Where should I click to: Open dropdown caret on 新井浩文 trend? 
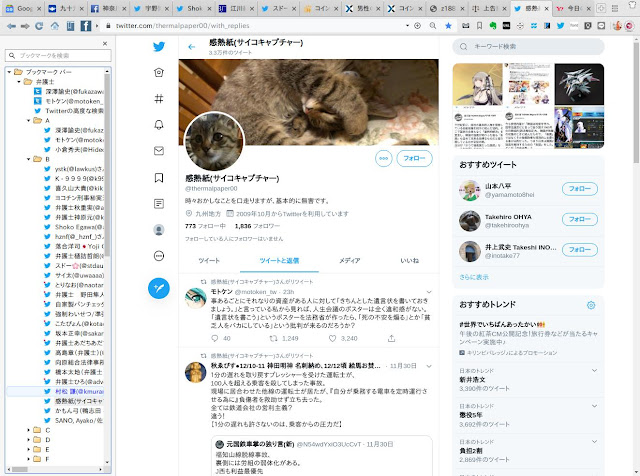[x=594, y=371]
